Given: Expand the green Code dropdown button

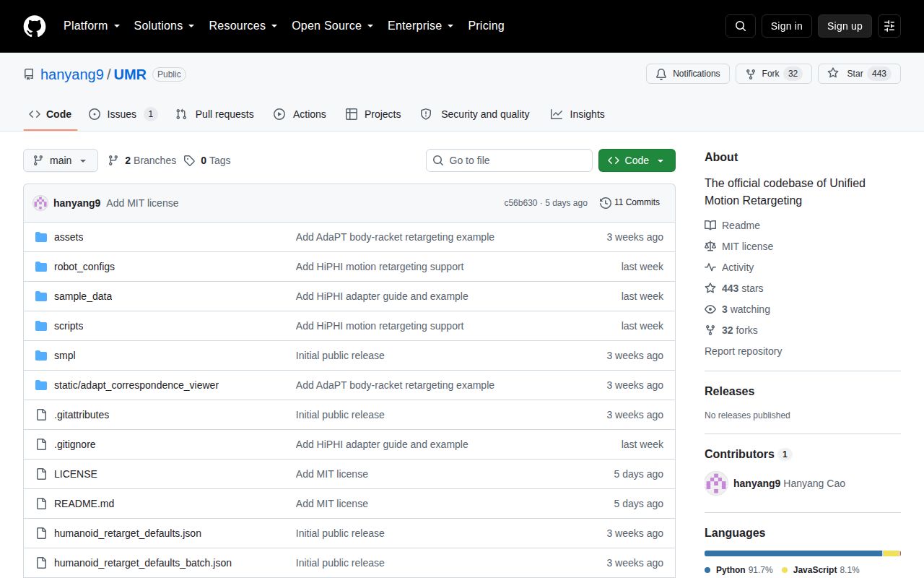Looking at the screenshot, I should point(637,160).
